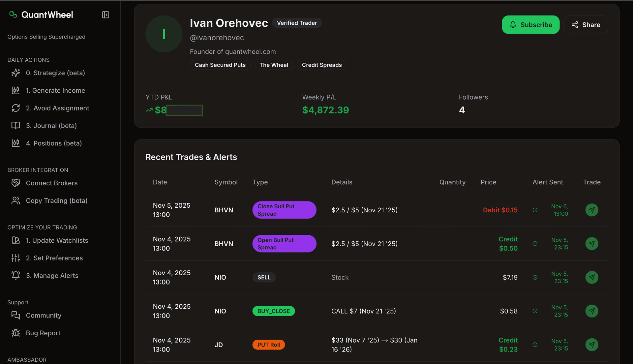Subscribe to Ivan Orehovec
633x364 pixels.
(x=530, y=24)
